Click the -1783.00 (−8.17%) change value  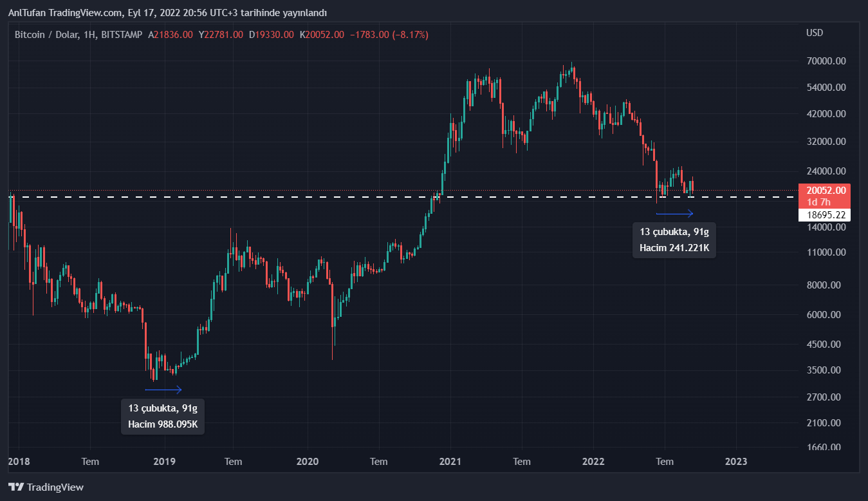388,34
